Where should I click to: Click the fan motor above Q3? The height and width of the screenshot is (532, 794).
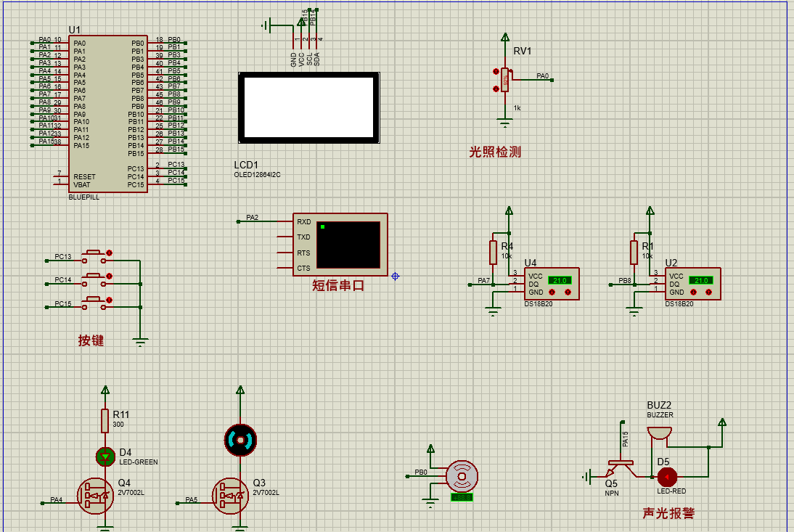[240, 441]
